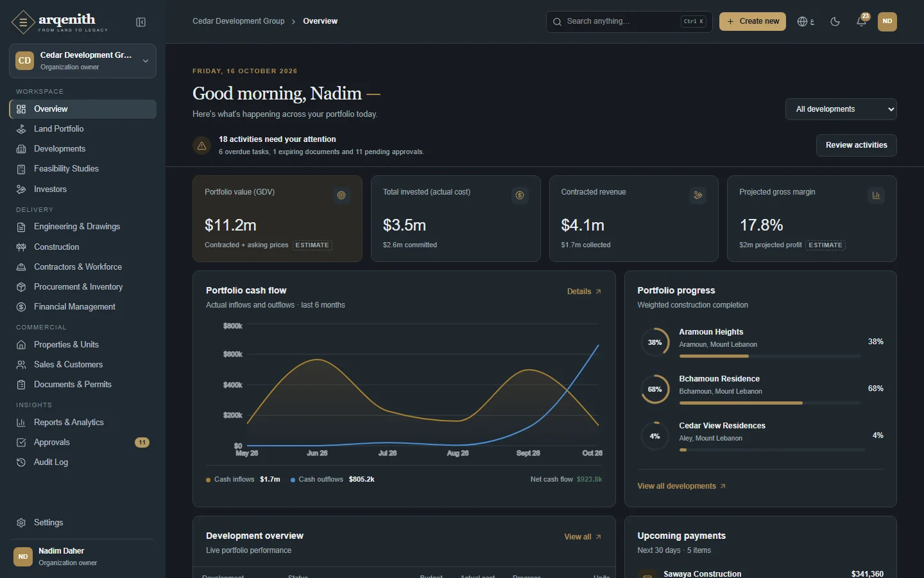Follow View all developments link
The height and width of the screenshot is (578, 924).
point(681,486)
